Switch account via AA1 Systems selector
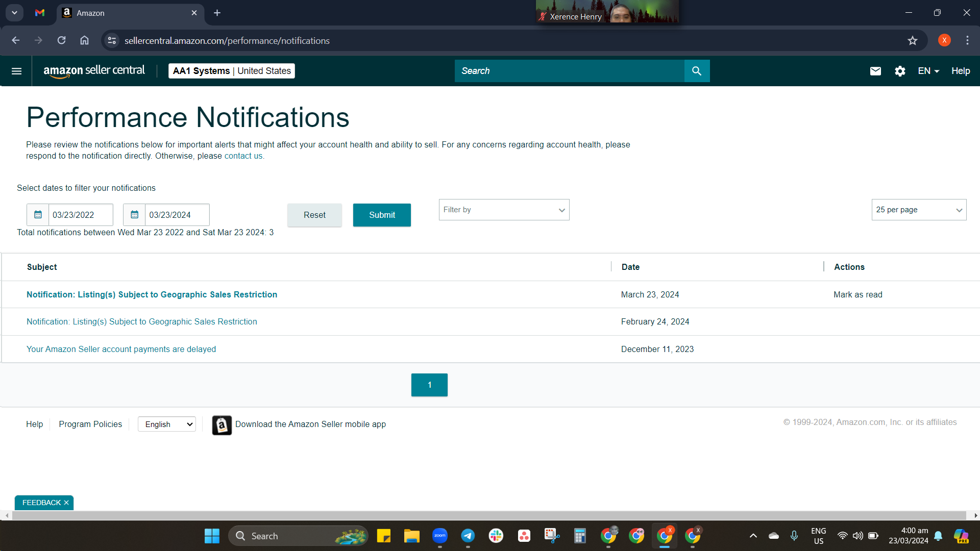 point(232,71)
